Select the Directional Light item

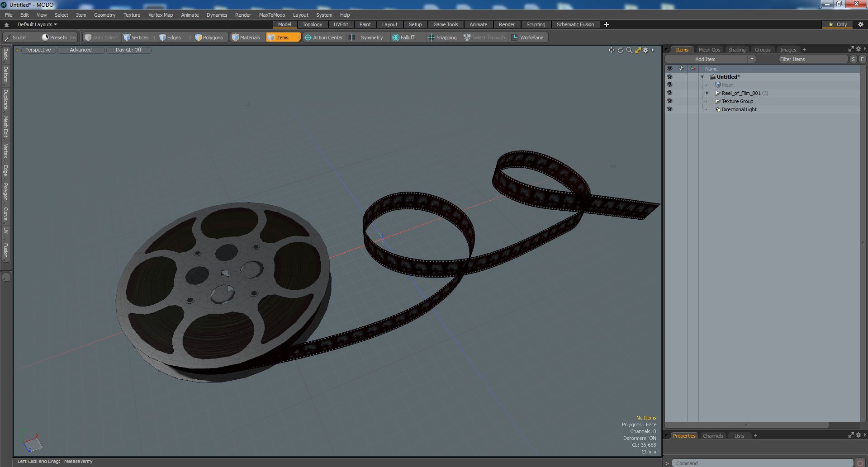click(x=739, y=109)
